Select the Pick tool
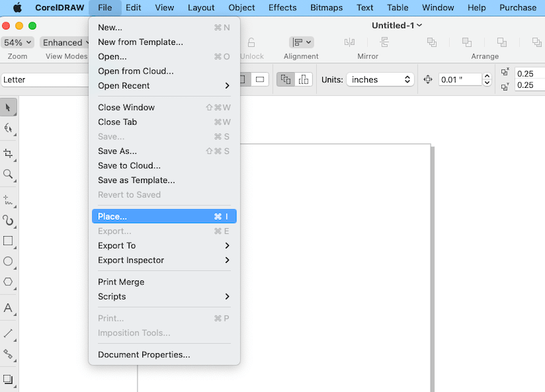The height and width of the screenshot is (392, 545). coord(8,108)
